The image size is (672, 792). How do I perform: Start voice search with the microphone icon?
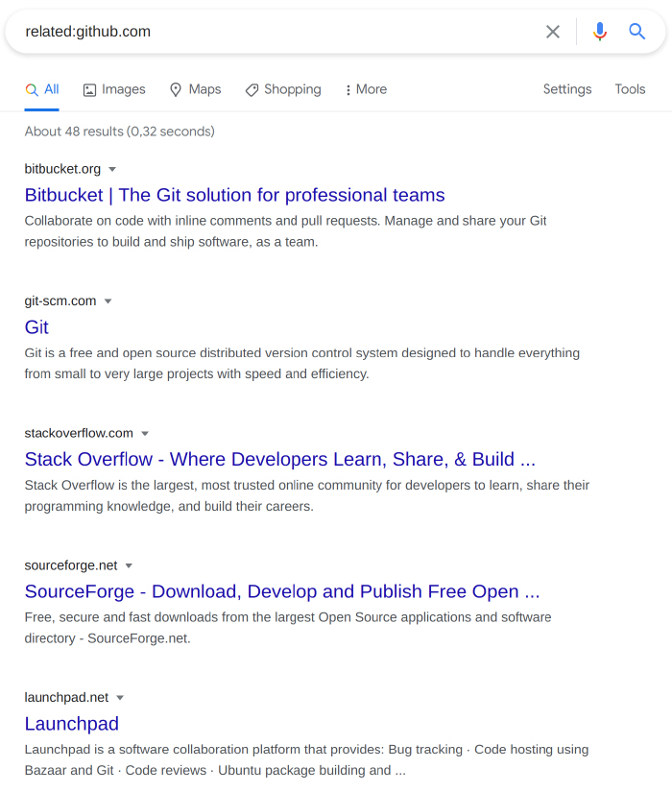600,32
